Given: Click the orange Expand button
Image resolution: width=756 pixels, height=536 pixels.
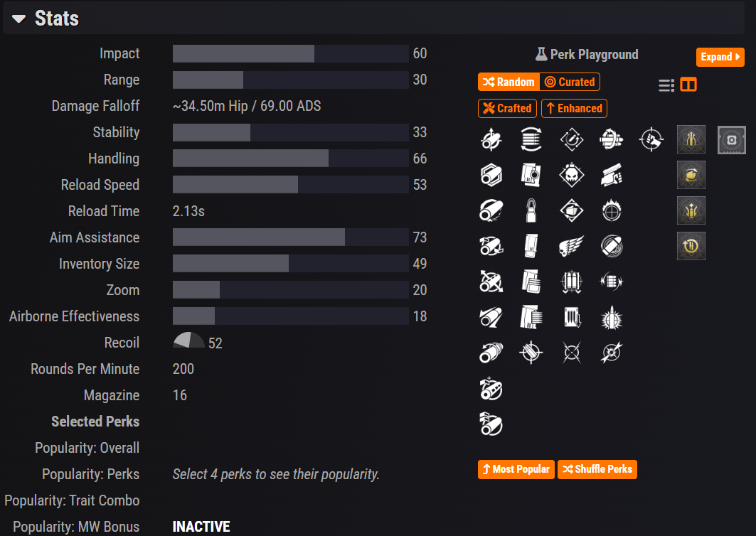Looking at the screenshot, I should (720, 57).
